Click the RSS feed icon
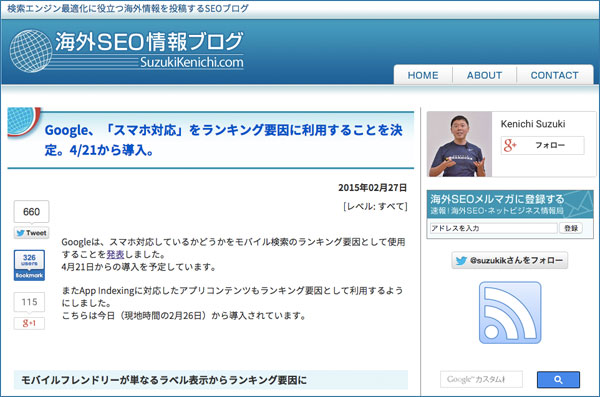600x397 pixels. [x=510, y=313]
